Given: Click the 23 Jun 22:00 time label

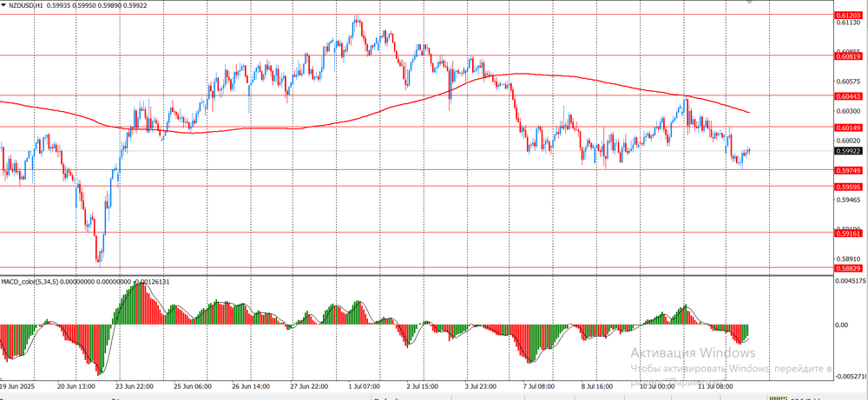Looking at the screenshot, I should pos(136,386).
